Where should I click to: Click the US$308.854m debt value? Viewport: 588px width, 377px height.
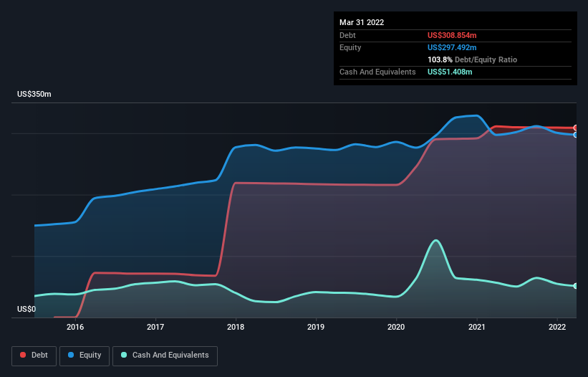point(452,35)
